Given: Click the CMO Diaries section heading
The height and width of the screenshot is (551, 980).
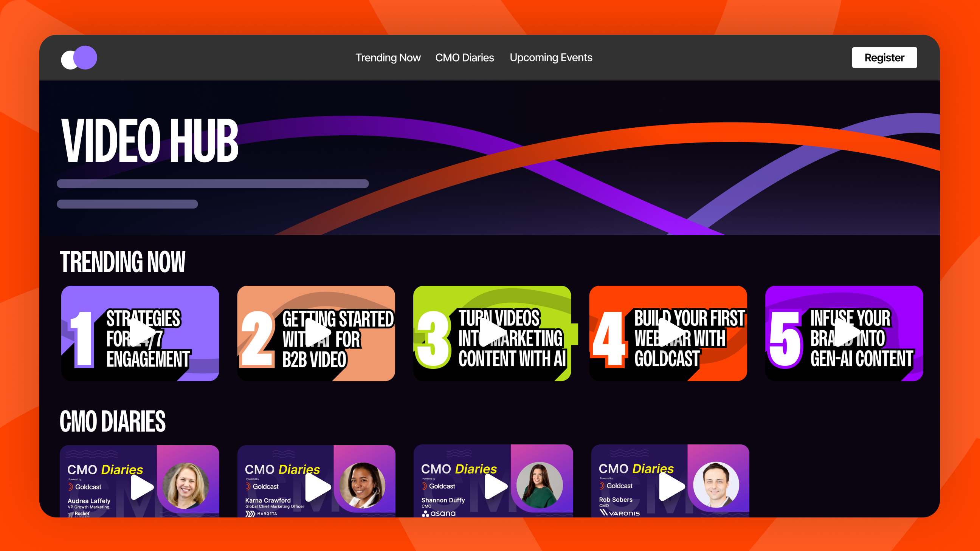Looking at the screenshot, I should coord(113,421).
